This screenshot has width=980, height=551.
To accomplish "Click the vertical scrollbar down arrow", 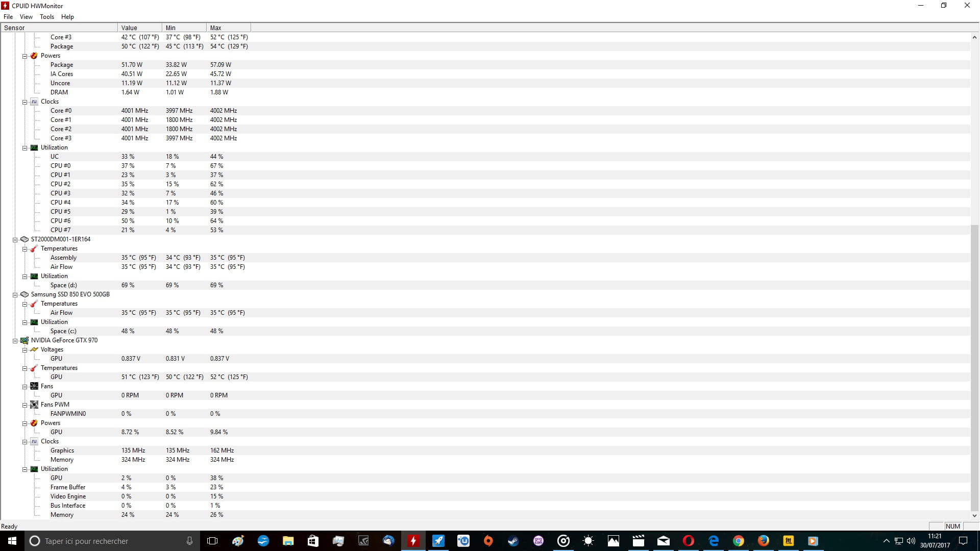I will pyautogui.click(x=974, y=516).
